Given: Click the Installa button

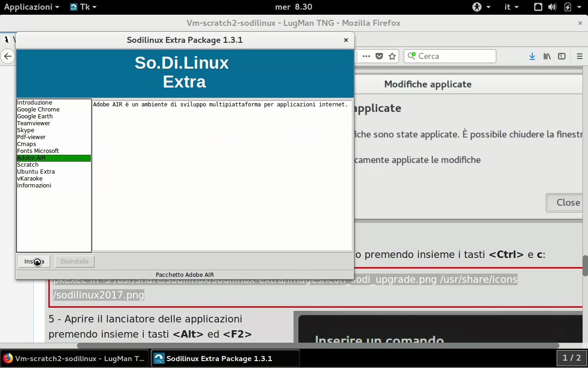Looking at the screenshot, I should tap(34, 262).
